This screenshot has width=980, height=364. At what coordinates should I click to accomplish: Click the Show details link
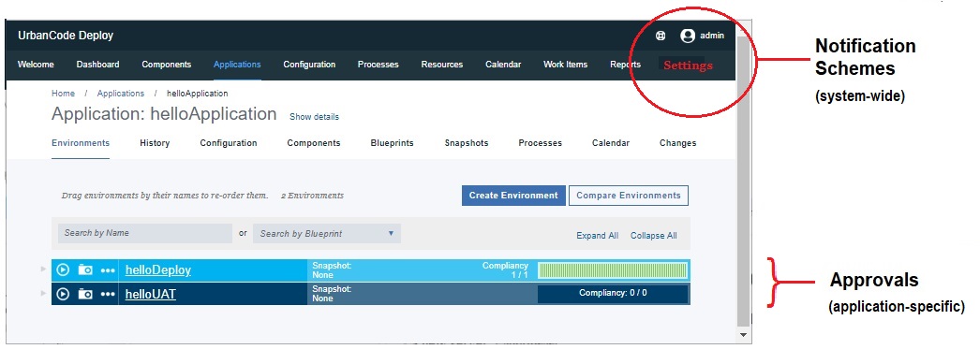pos(315,117)
